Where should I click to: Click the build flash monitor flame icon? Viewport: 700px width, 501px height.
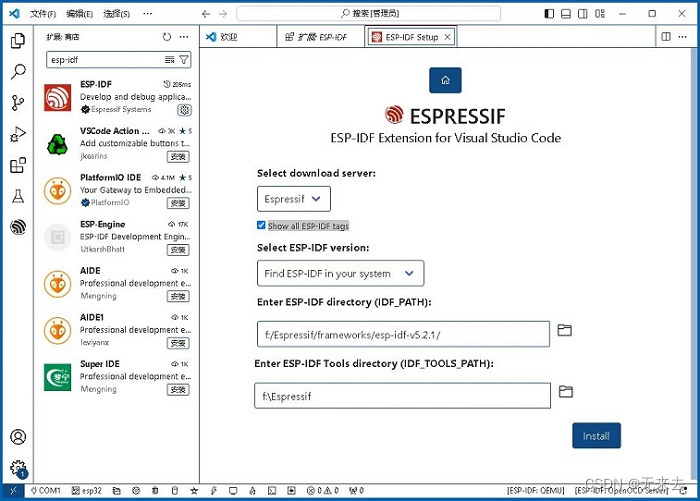pyautogui.click(x=252, y=491)
